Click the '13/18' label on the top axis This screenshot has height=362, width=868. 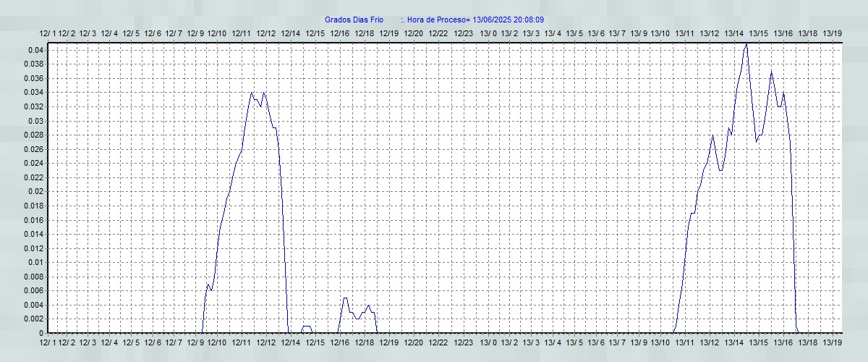(808, 33)
